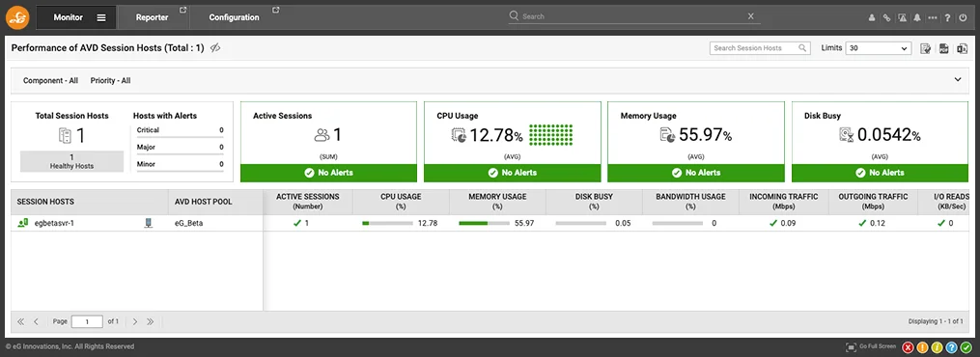This screenshot has width=980, height=357.
Task: Click the green user icon beside egbetasvr-1
Action: coord(22,223)
